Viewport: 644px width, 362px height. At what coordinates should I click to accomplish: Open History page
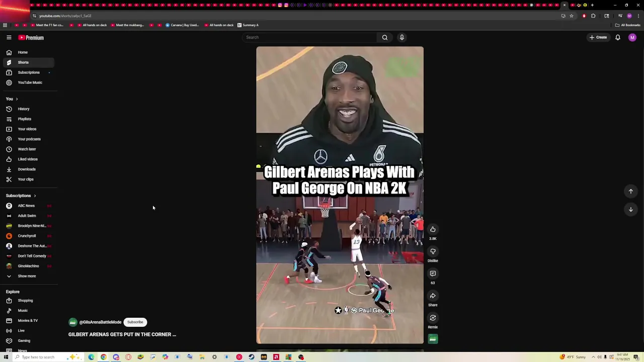(28, 109)
